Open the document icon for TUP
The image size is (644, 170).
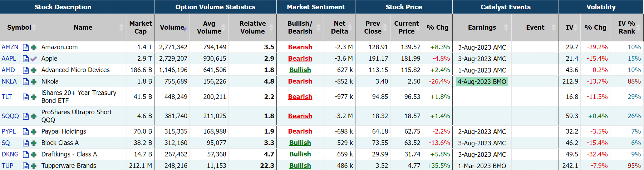click(25, 166)
